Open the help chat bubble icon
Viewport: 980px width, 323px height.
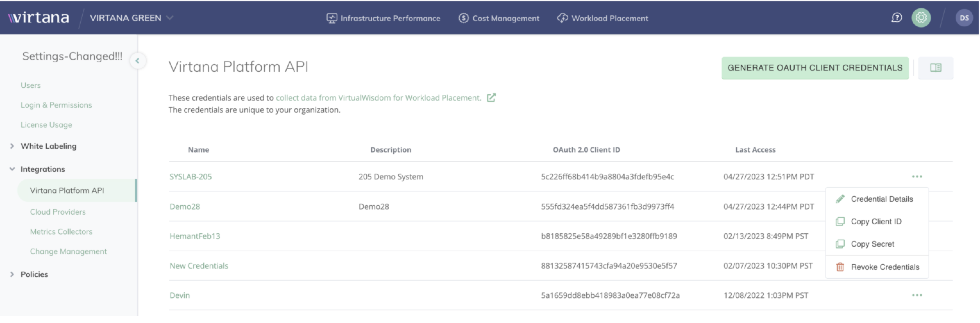point(896,18)
